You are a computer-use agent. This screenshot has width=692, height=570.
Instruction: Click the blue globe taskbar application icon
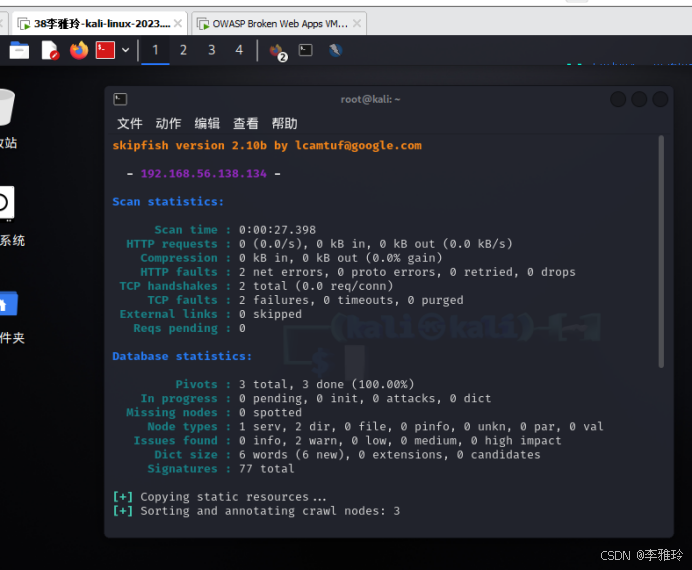tap(335, 50)
